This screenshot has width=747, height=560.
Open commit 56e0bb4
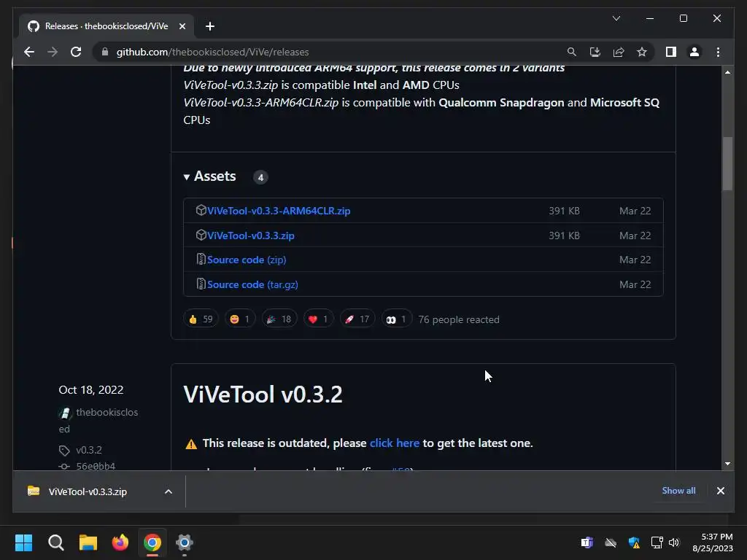point(96,466)
